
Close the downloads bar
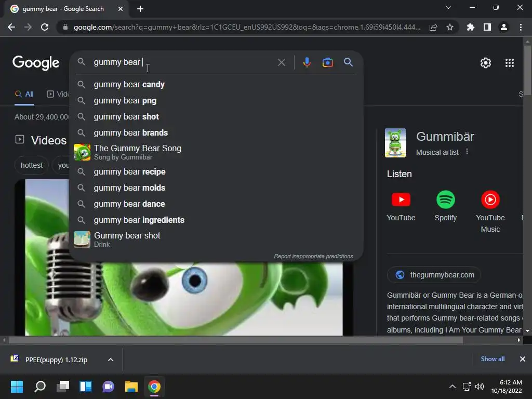point(523,359)
